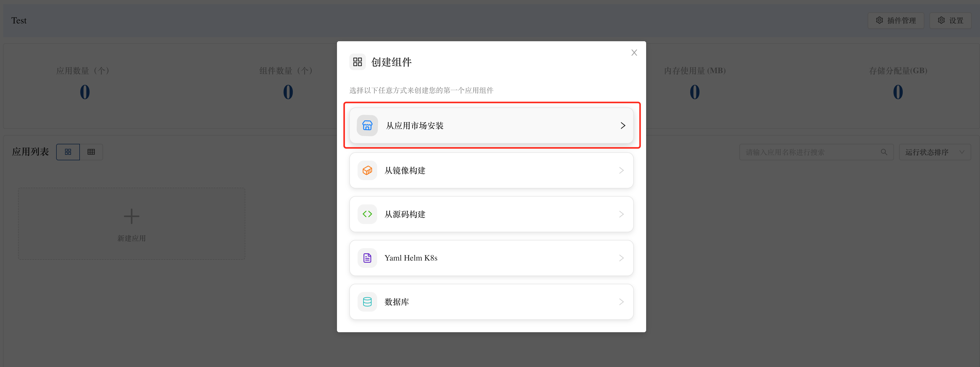
Task: Click the app market store icon
Action: 367,126
